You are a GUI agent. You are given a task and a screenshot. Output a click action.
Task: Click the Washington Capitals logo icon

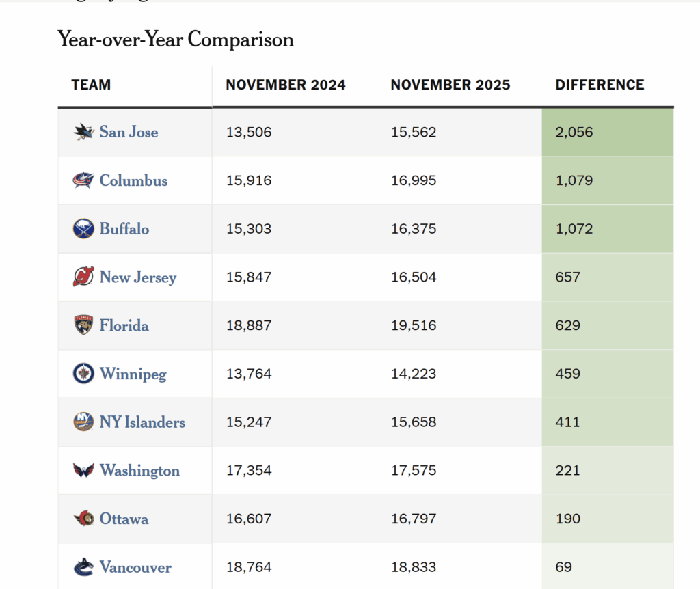pyautogui.click(x=83, y=470)
